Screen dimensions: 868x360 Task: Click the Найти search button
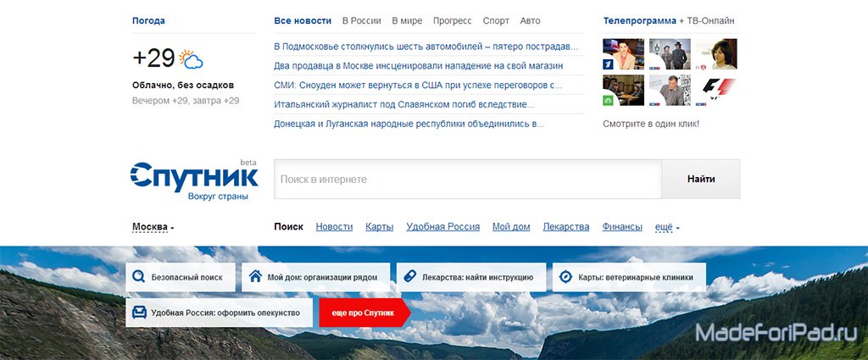pyautogui.click(x=701, y=180)
